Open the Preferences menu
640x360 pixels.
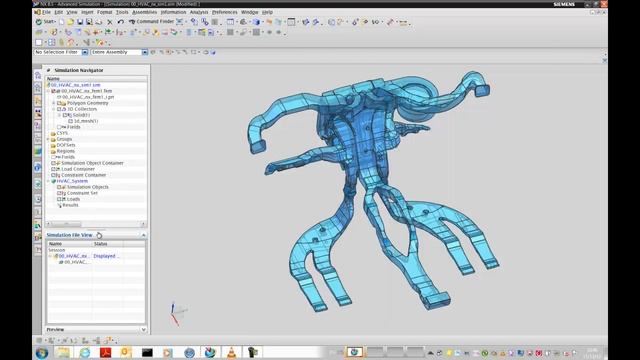[x=224, y=12]
